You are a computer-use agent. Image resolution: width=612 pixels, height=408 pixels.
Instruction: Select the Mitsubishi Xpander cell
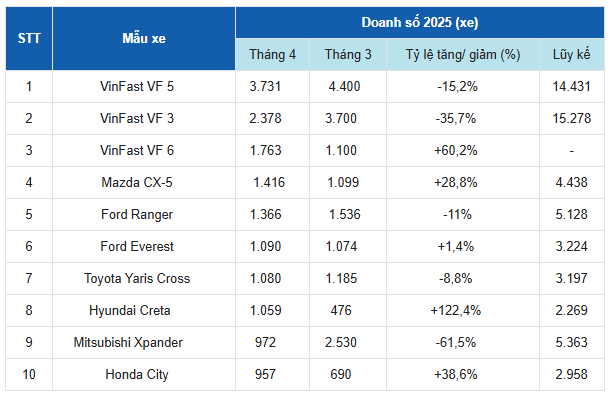pyautogui.click(x=144, y=342)
